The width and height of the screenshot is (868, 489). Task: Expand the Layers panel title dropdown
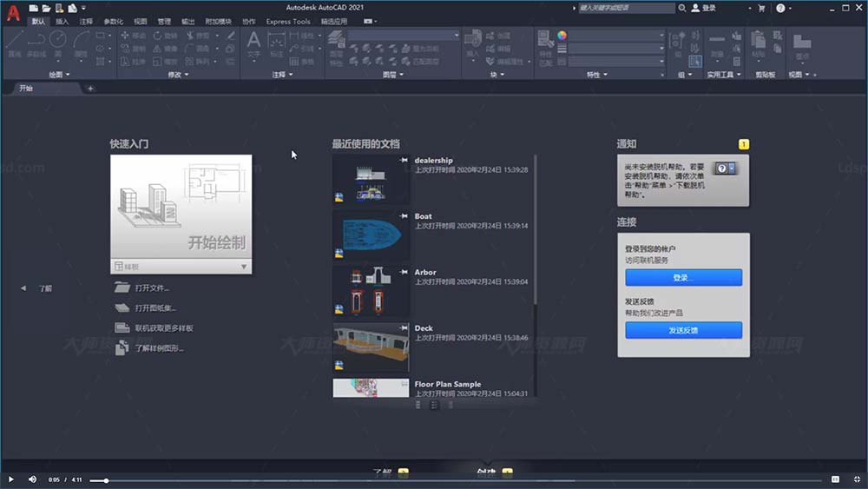(393, 74)
